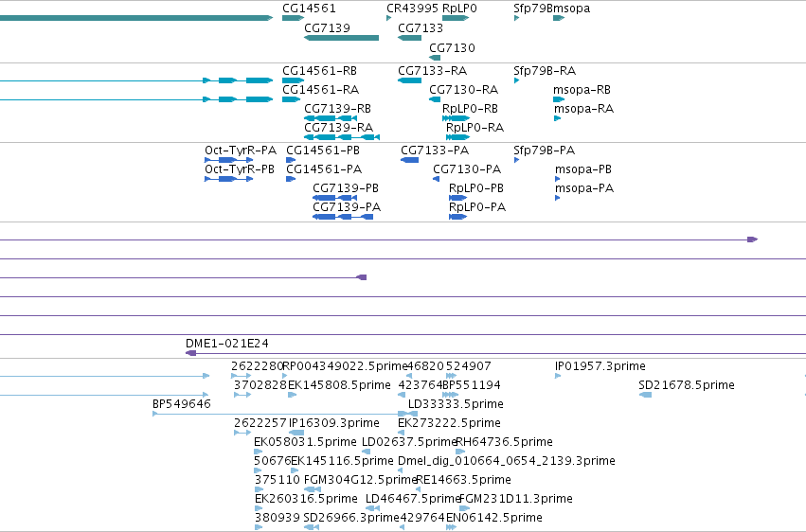The width and height of the screenshot is (806, 532).
Task: Click the RpLP0 gene label
Action: point(459,9)
